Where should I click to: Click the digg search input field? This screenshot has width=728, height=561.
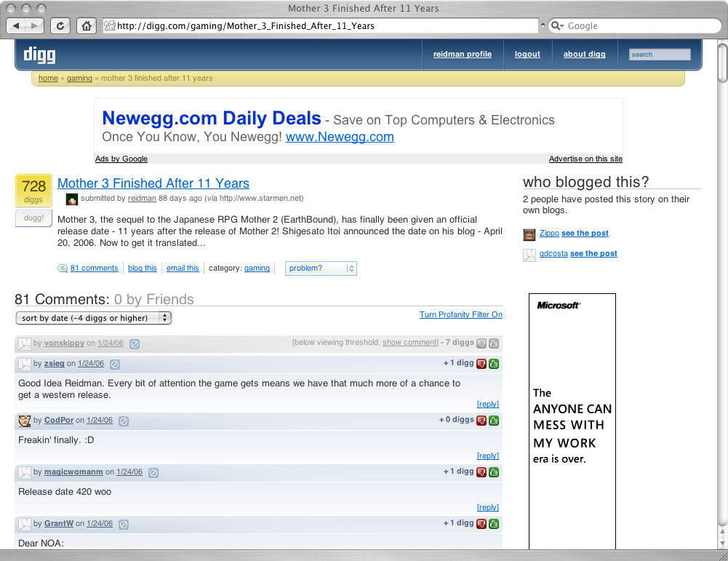coord(660,55)
